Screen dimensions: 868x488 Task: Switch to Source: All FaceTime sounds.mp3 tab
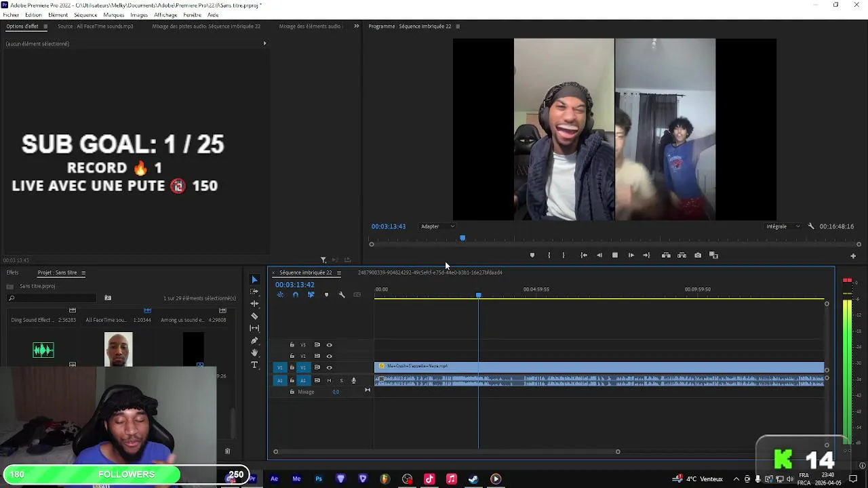(95, 26)
